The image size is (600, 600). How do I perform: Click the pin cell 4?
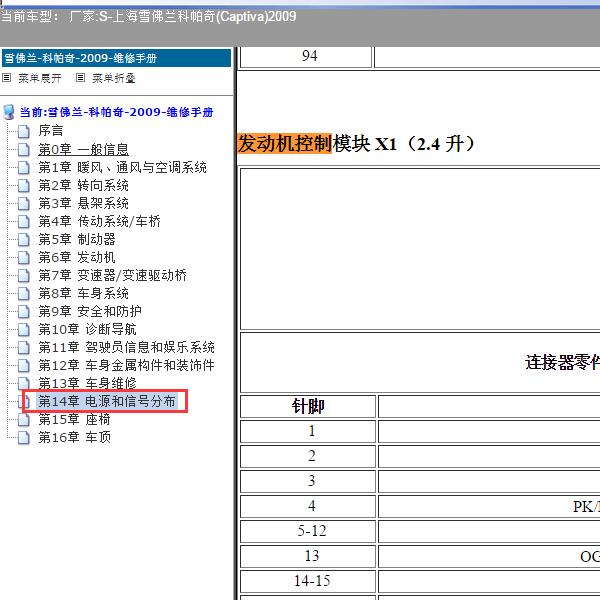click(308, 506)
